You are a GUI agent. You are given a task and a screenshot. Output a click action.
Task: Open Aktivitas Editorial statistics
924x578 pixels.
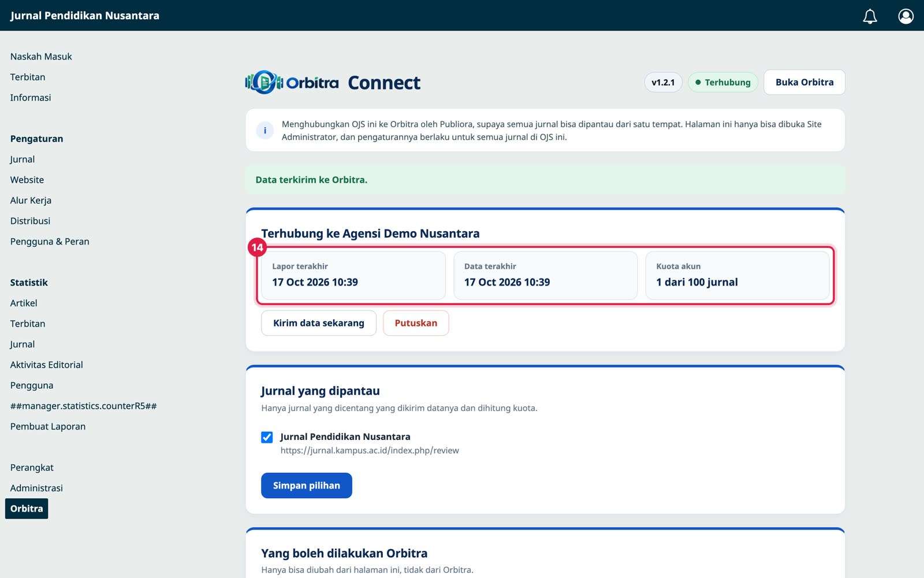coord(47,365)
